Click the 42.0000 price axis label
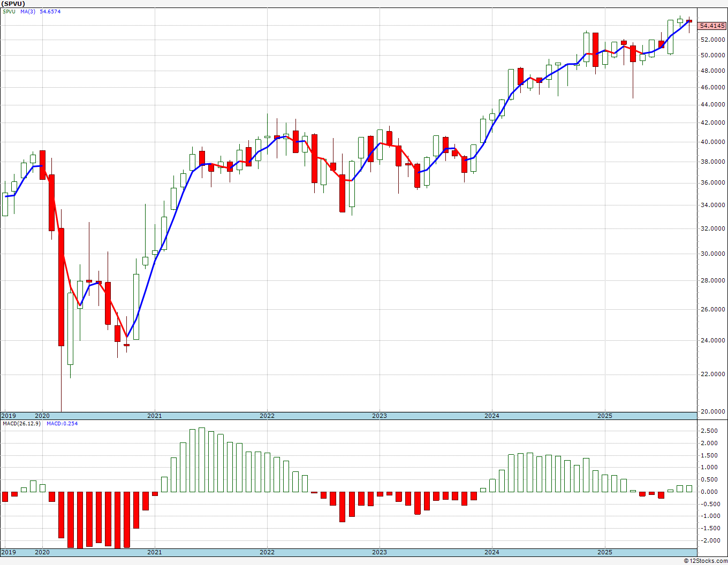728x565 pixels. coord(712,123)
